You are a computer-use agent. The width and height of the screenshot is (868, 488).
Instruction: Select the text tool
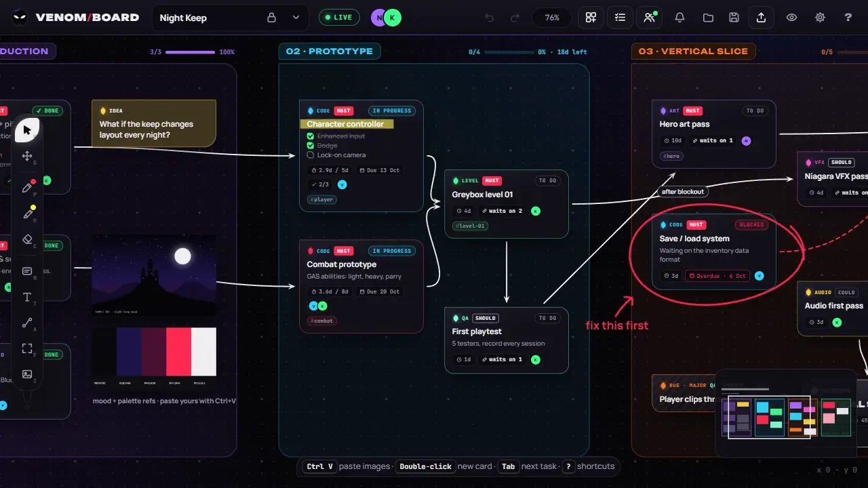(x=27, y=297)
